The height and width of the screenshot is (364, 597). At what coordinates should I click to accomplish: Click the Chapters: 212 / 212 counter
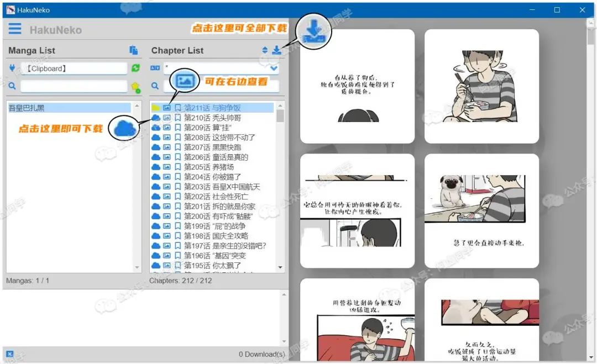click(180, 281)
